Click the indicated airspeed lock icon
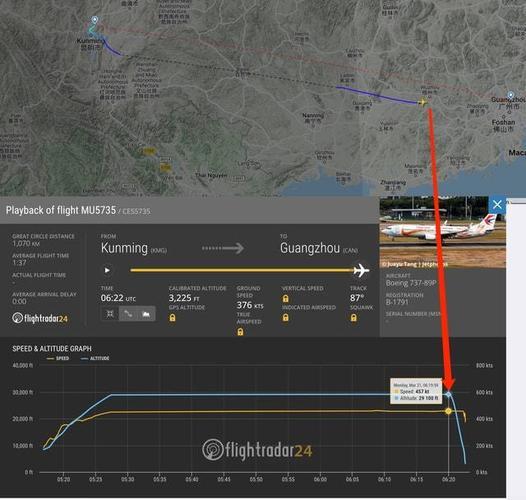Screen dimensions: 526x500 [x=285, y=317]
